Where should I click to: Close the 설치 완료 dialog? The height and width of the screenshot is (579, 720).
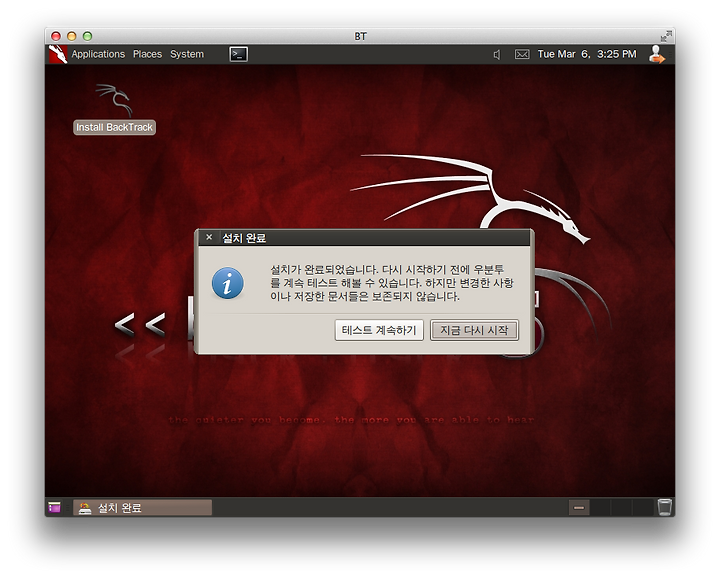209,237
